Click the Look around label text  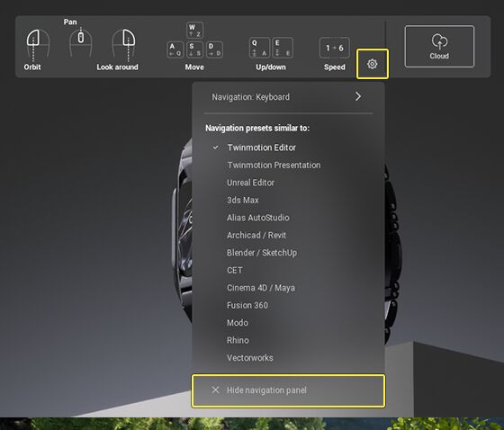click(118, 67)
